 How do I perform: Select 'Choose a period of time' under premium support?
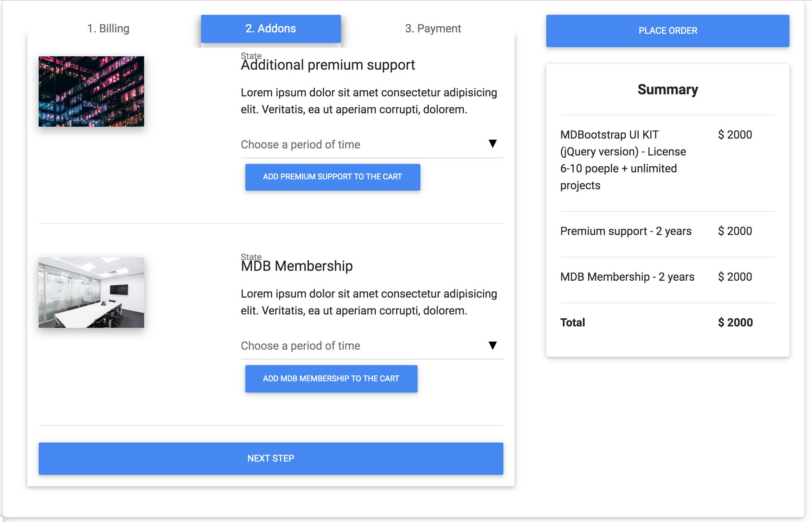coord(372,145)
